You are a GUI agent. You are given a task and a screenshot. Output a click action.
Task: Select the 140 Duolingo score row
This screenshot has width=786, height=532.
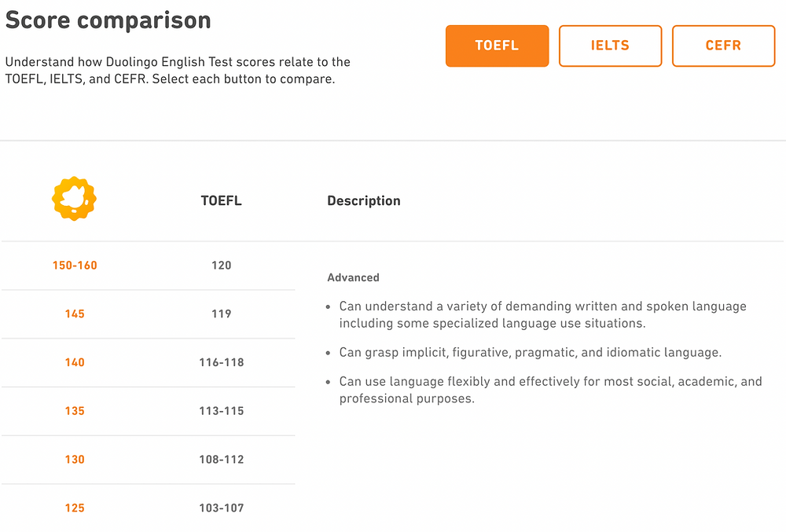point(149,363)
